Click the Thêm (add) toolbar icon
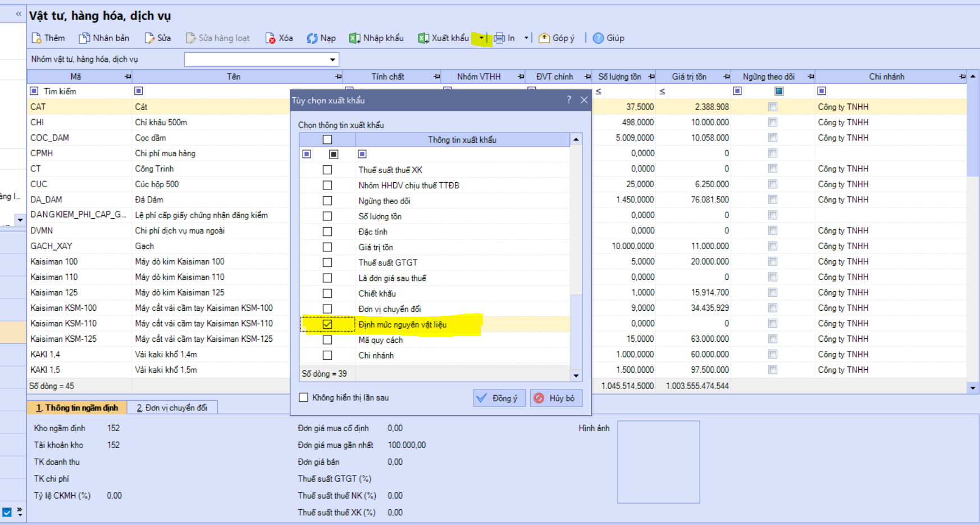980x525 pixels. (x=37, y=38)
